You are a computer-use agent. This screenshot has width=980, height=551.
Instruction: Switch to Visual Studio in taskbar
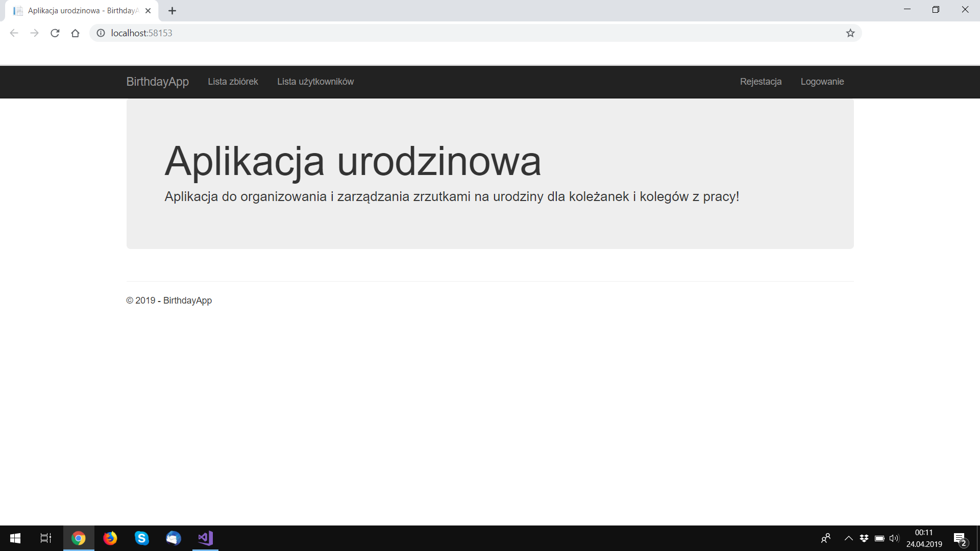pyautogui.click(x=205, y=538)
